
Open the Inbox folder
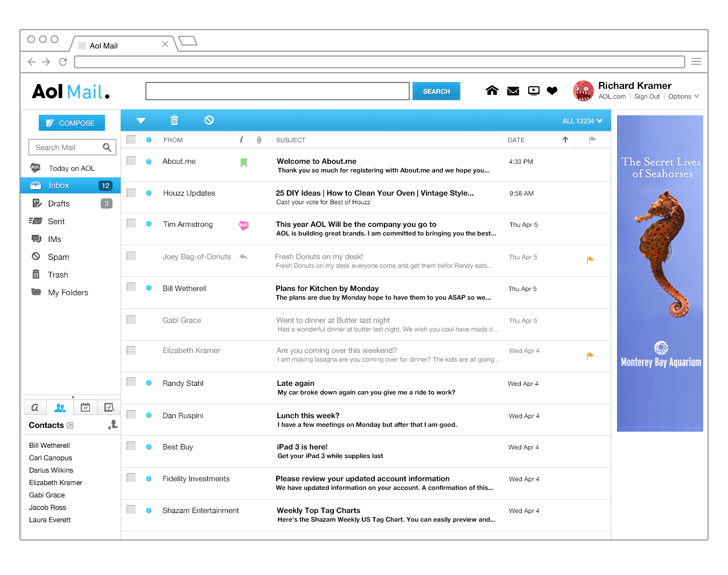coord(71,185)
